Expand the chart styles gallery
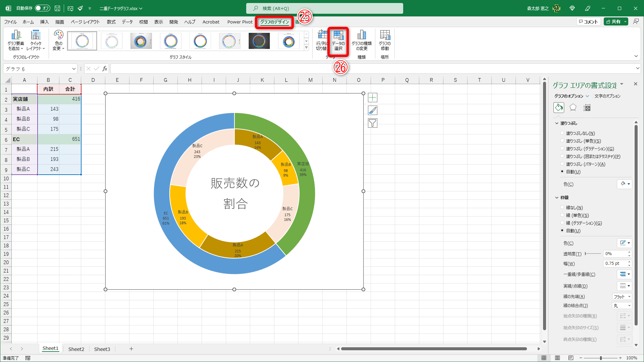Image resolution: width=644 pixels, height=362 pixels. (x=306, y=47)
